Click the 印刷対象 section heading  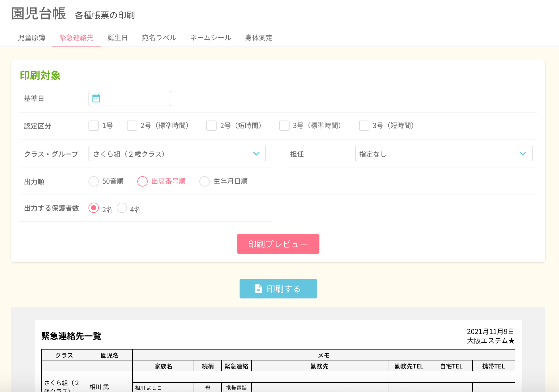(40, 75)
